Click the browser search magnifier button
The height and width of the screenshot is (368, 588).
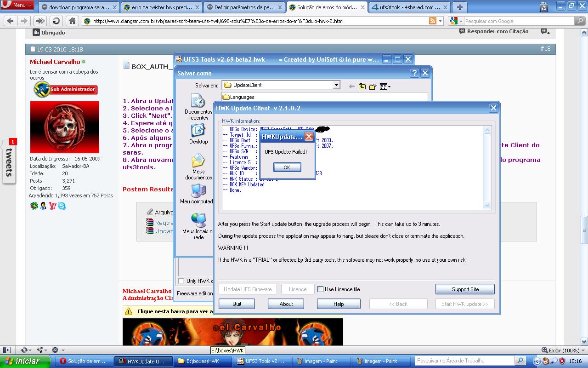tap(580, 21)
